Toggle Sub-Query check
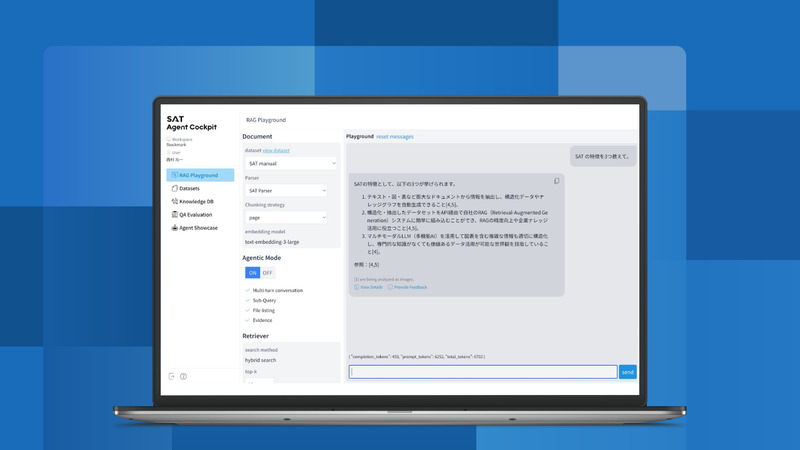Image resolution: width=800 pixels, height=450 pixels. pyautogui.click(x=247, y=301)
